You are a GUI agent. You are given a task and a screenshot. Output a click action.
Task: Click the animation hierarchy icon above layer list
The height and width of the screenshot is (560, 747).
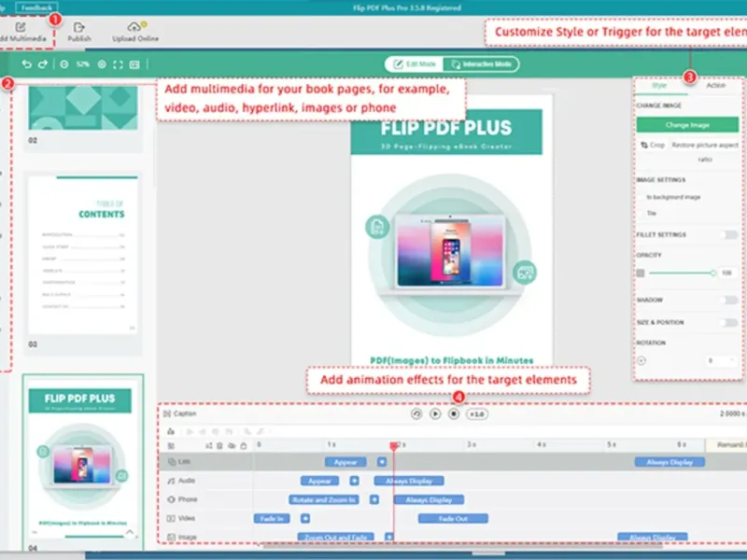point(171,431)
